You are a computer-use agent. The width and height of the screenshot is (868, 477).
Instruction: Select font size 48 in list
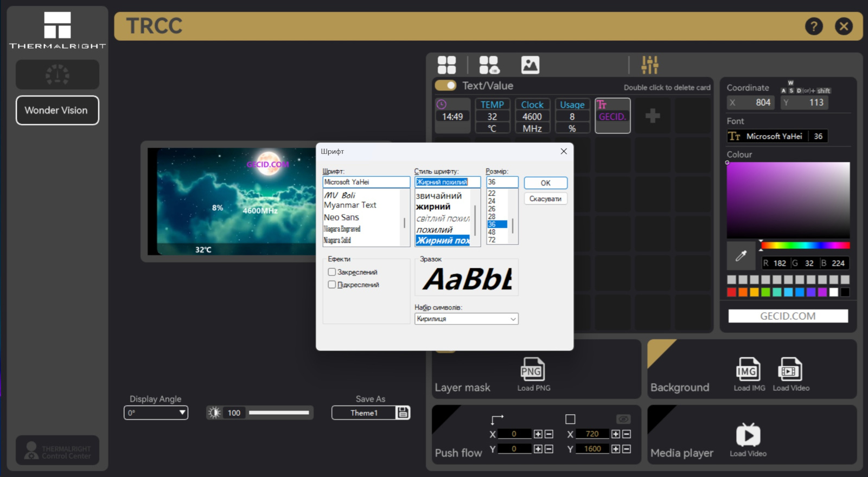[492, 232]
